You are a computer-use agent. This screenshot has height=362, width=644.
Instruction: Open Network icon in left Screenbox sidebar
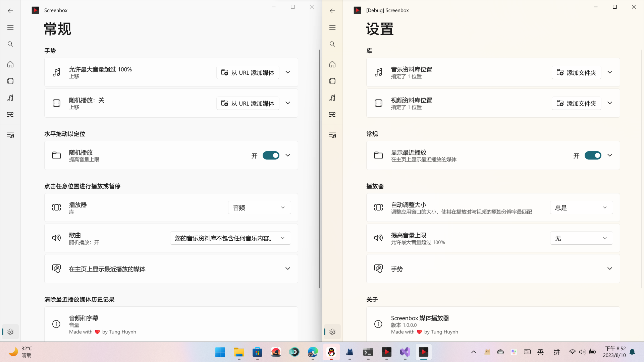10,115
